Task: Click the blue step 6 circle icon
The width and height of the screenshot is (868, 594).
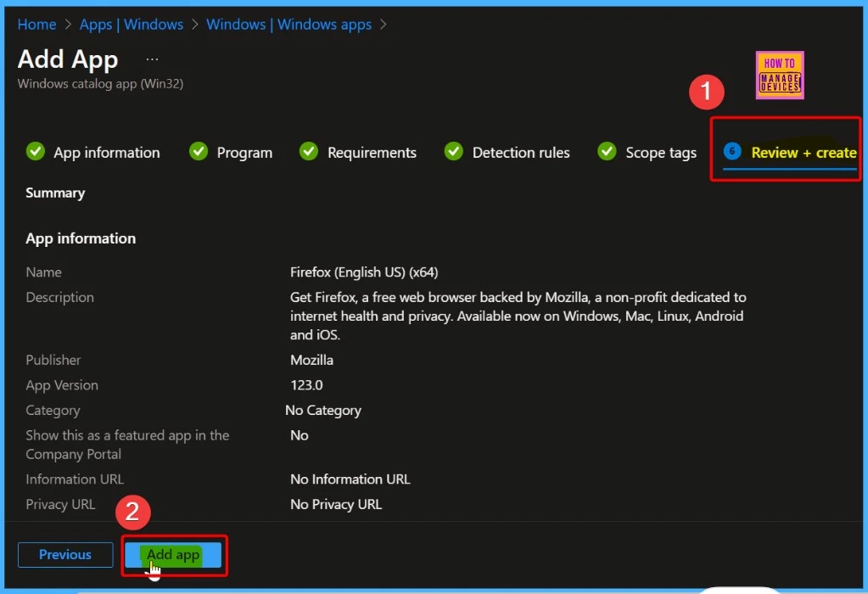Action: click(x=732, y=151)
